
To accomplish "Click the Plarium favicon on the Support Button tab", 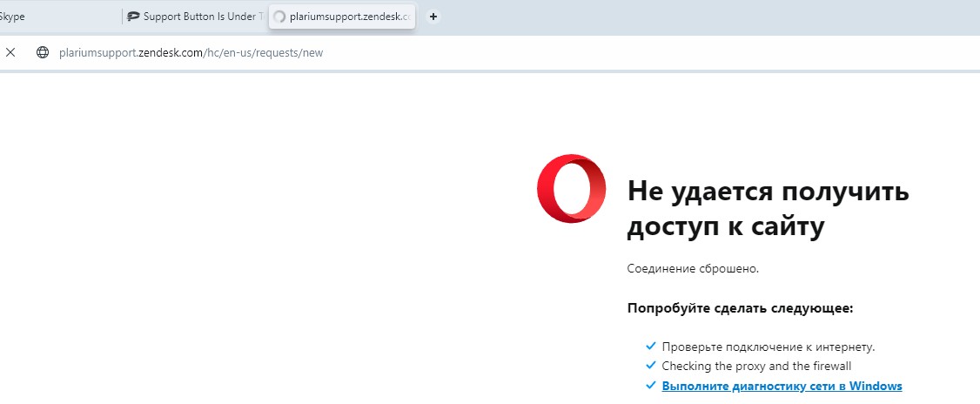I will (132, 17).
